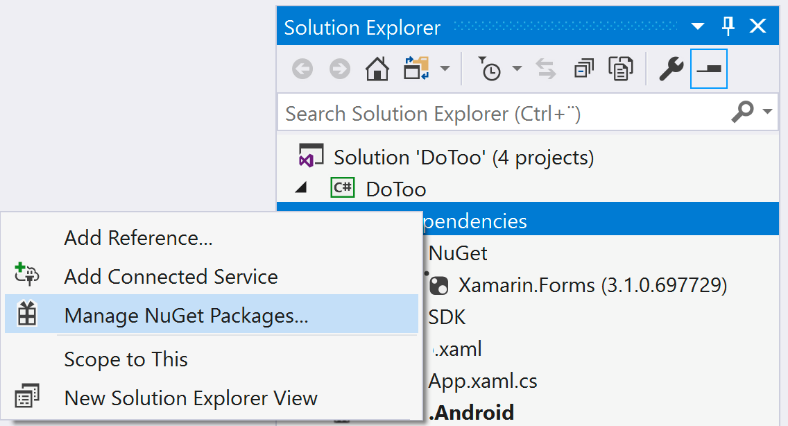Screen dimensions: 788x426
Task: Toggle Show All Files icon
Action: (621, 69)
